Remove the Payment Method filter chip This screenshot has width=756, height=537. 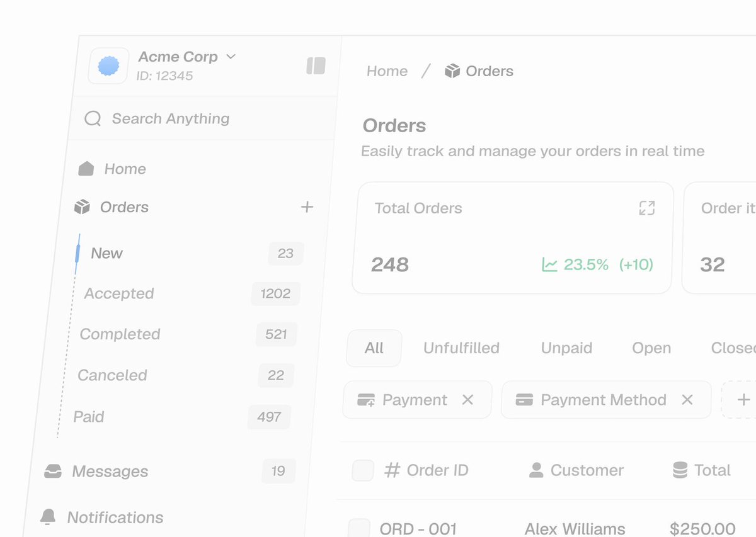pyautogui.click(x=687, y=400)
